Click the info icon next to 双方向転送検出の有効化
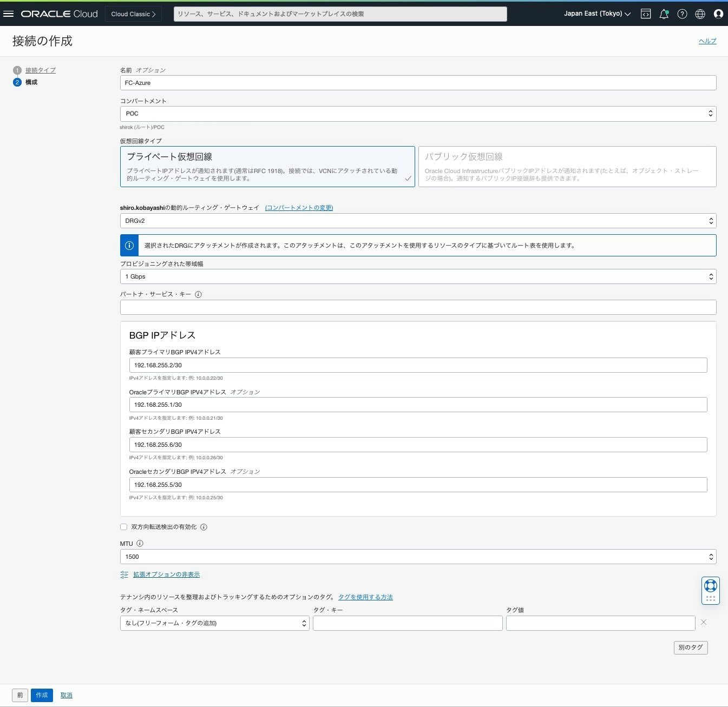 204,527
